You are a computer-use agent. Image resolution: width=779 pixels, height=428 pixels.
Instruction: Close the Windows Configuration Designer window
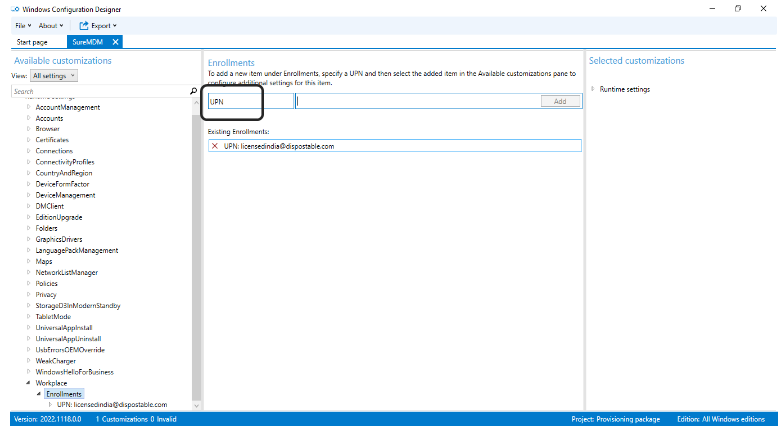pos(764,8)
